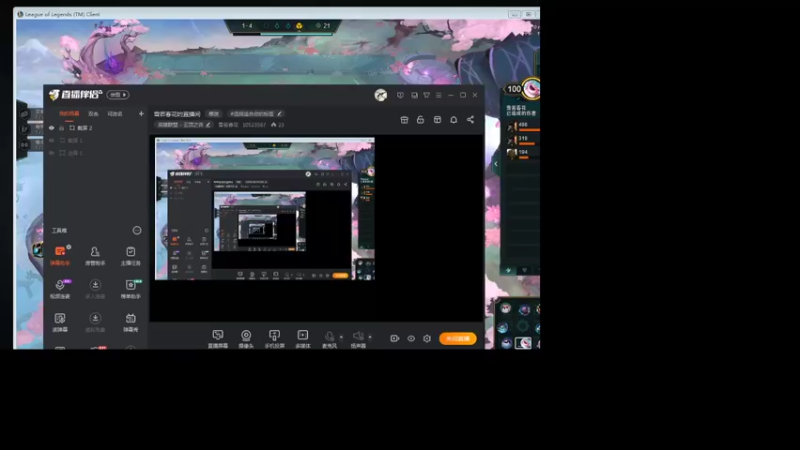Click the pill button beside the logo
800x450 pixels.
pyautogui.click(x=118, y=95)
